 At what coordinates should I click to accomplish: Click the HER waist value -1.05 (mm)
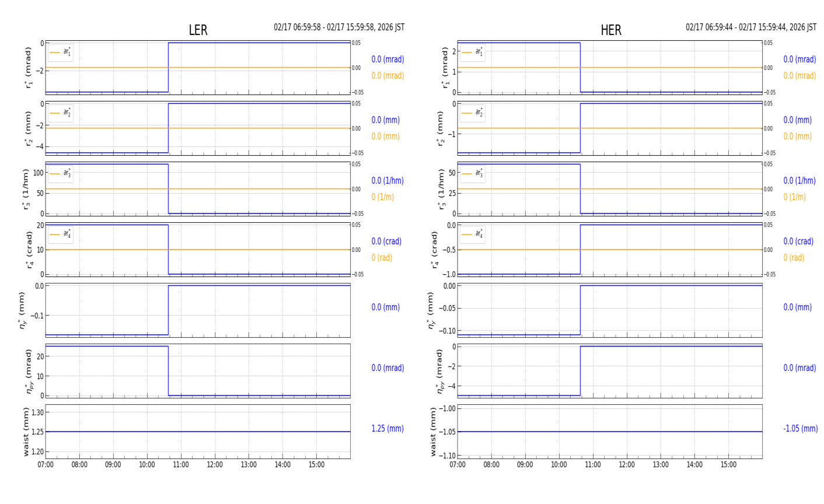click(x=800, y=429)
